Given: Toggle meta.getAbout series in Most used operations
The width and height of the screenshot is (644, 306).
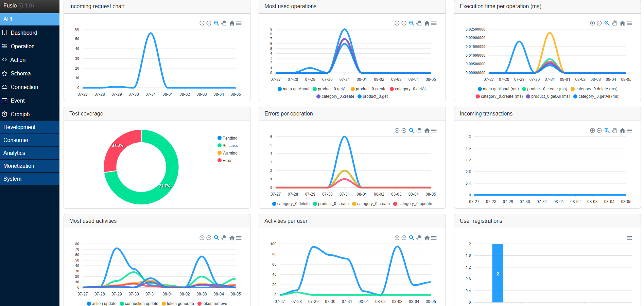Looking at the screenshot, I should pos(294,89).
